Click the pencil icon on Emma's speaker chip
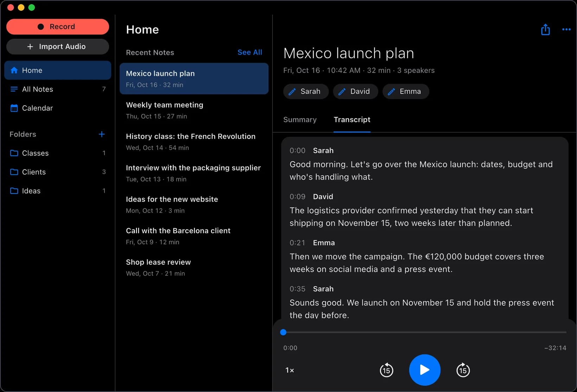The width and height of the screenshot is (577, 392). click(x=391, y=92)
